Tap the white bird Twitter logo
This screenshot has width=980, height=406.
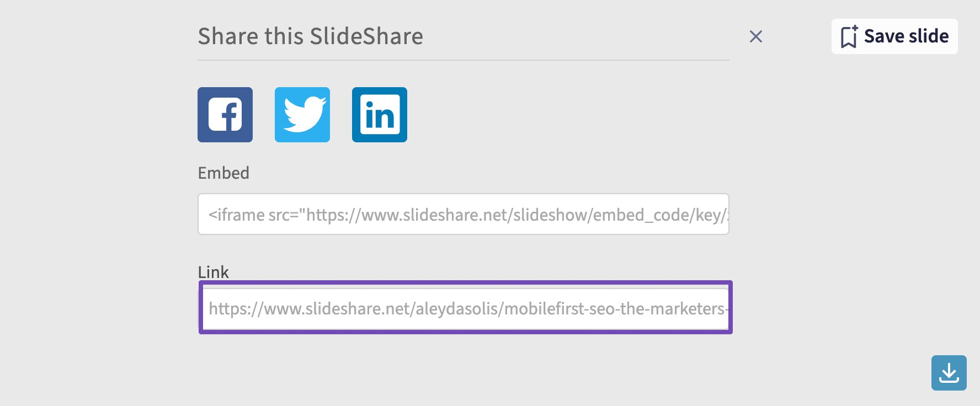(305, 114)
